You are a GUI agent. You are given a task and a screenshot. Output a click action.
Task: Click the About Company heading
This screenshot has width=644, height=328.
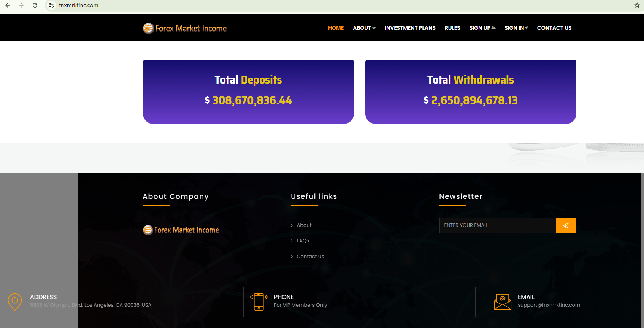tap(176, 196)
